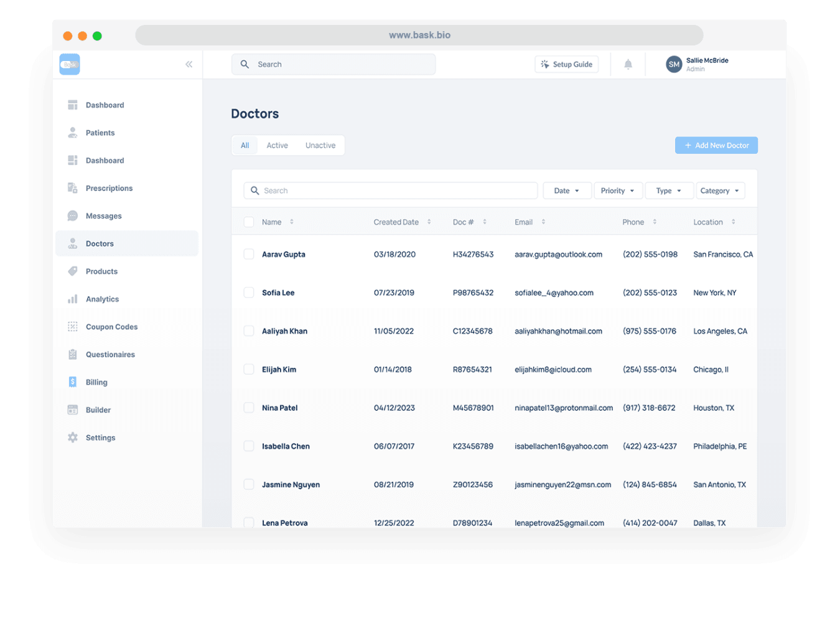Open the Category filter dropdown

click(x=719, y=190)
